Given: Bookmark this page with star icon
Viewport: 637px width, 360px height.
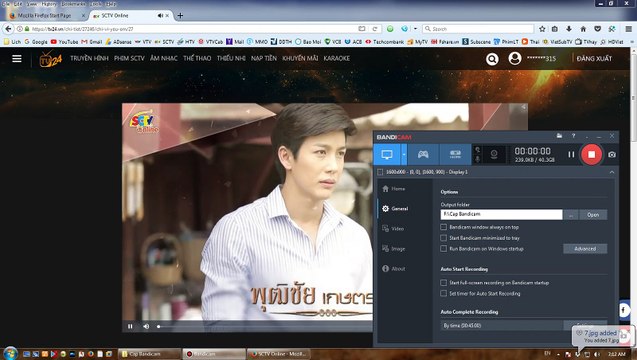Looking at the screenshot, I should (542, 29).
